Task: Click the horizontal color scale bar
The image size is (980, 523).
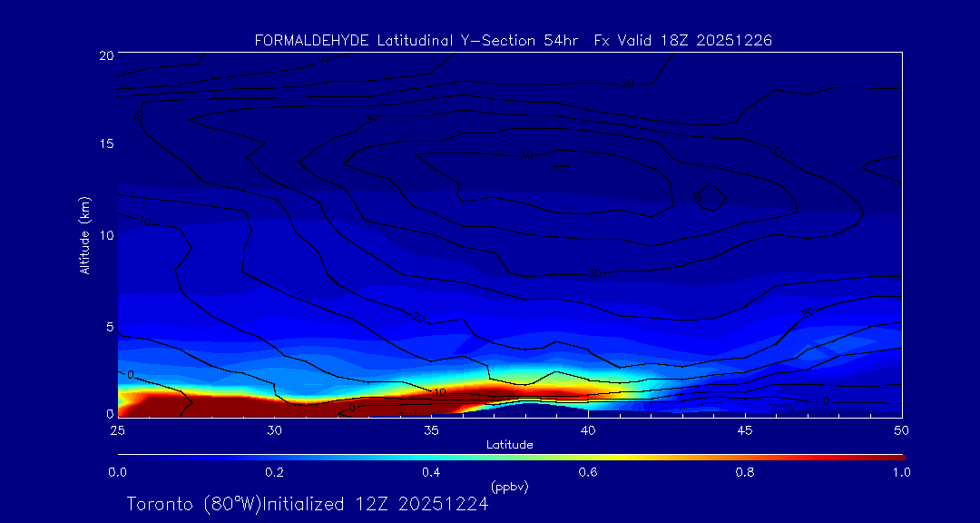Action: 511,458
